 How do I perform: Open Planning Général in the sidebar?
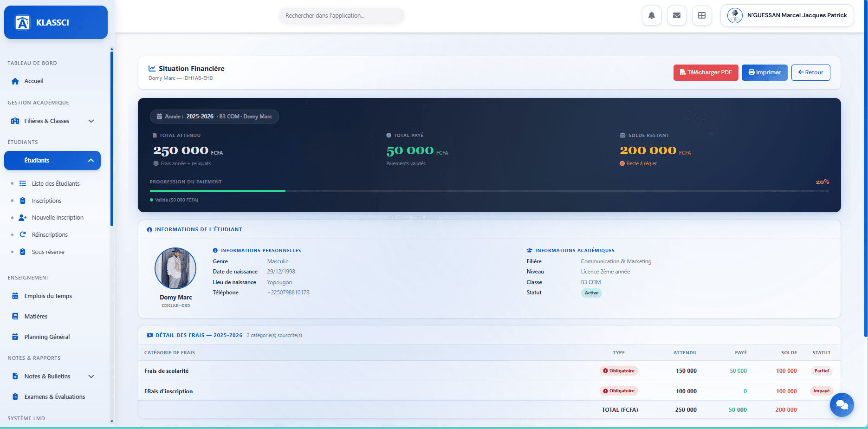coord(47,337)
